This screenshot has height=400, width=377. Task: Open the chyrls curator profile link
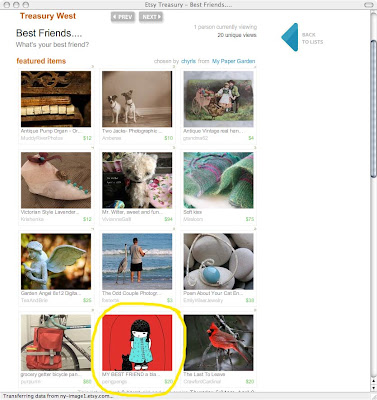tap(188, 61)
